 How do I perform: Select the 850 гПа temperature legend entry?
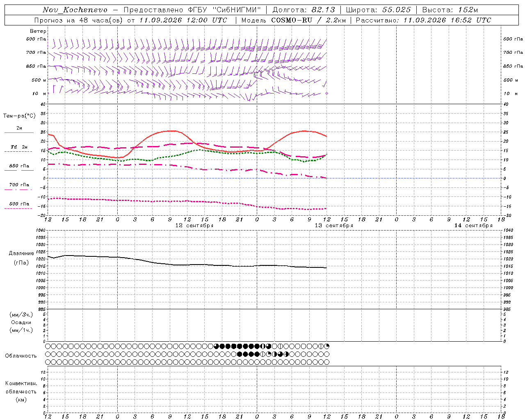click(19, 166)
